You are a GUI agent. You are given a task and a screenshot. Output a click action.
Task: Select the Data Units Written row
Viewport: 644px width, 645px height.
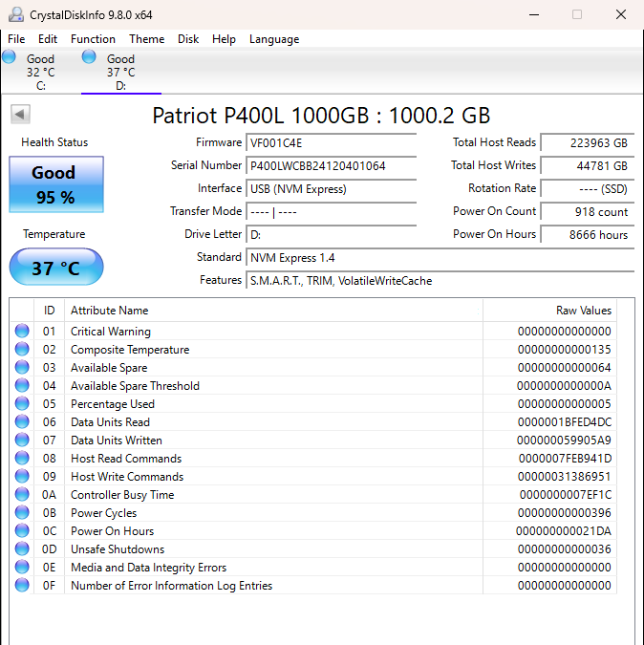click(313, 441)
